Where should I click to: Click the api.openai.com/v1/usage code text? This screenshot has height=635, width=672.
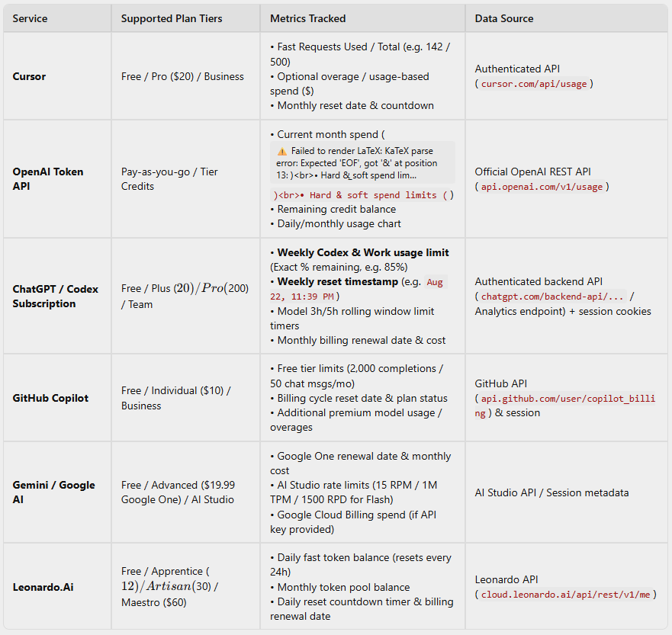[x=542, y=187]
